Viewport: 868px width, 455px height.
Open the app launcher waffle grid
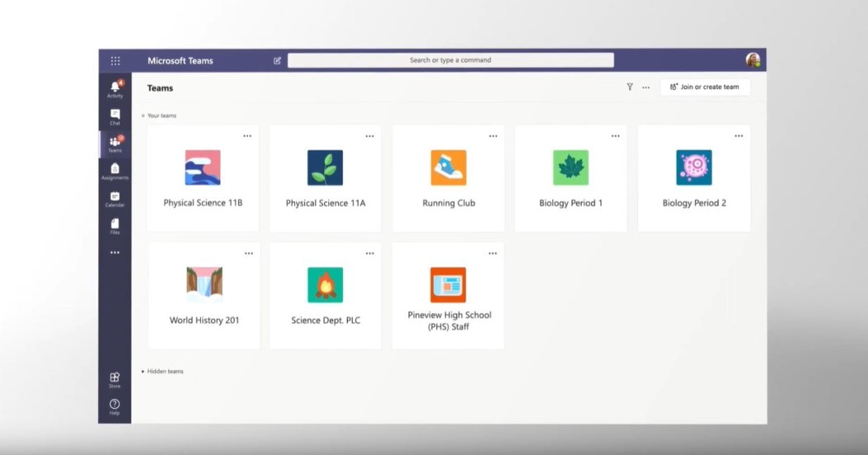(x=115, y=60)
